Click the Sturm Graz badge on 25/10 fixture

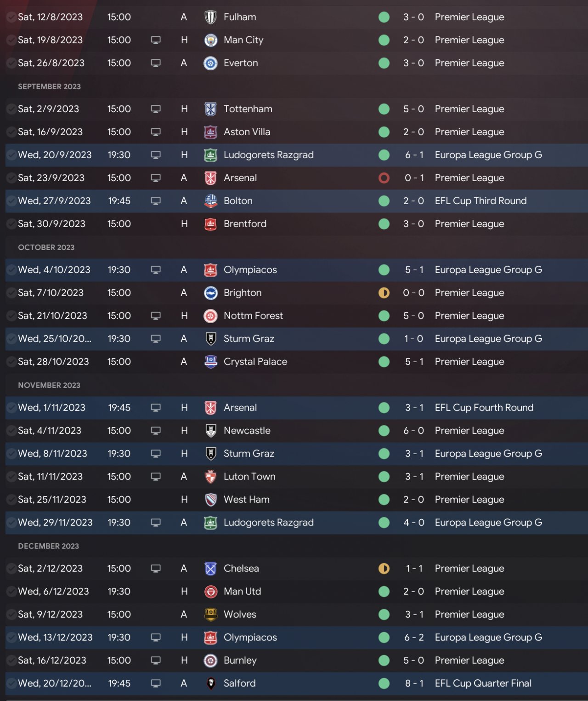tap(210, 339)
